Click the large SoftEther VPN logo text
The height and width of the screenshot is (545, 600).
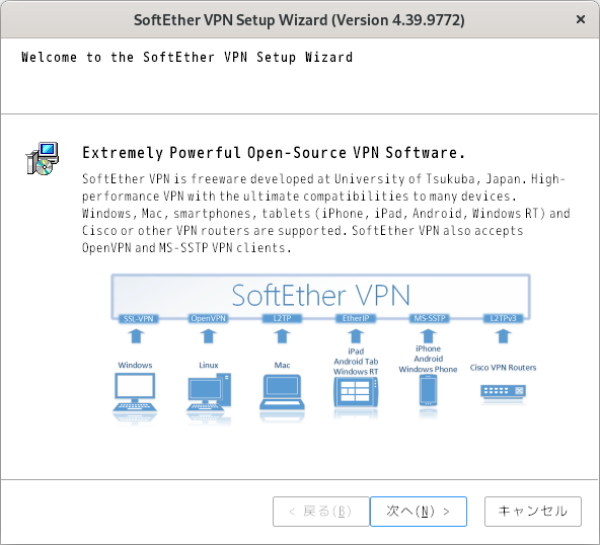tap(321, 295)
